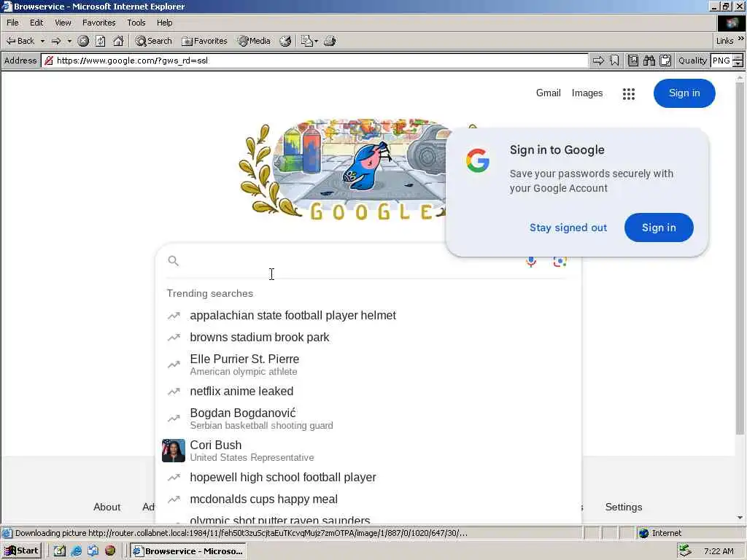Click the Mail toolbar icon

pyautogui.click(x=306, y=41)
